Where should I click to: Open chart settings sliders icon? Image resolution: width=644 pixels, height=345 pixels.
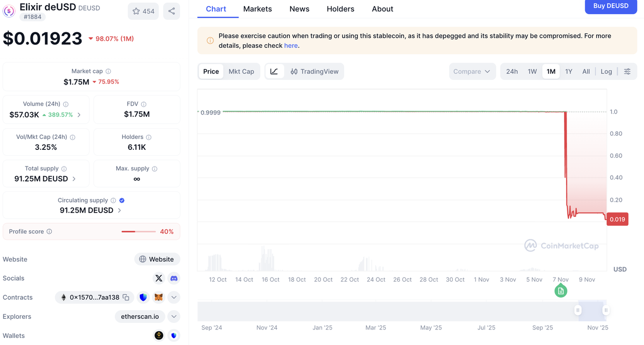coord(627,71)
